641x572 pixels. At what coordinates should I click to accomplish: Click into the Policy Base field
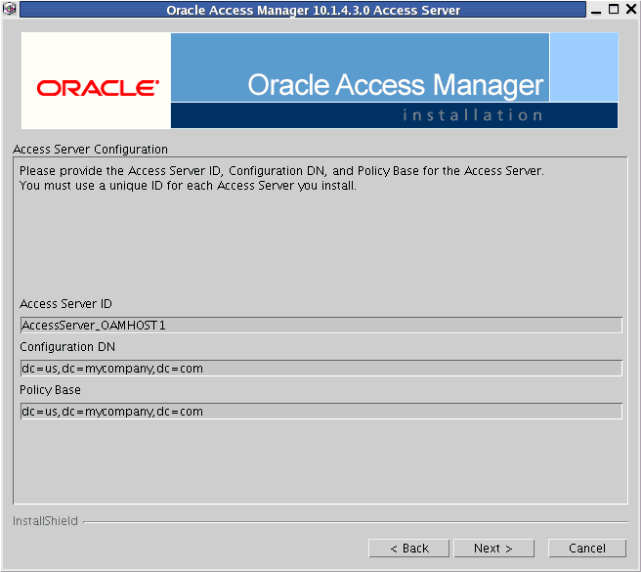pyautogui.click(x=321, y=411)
